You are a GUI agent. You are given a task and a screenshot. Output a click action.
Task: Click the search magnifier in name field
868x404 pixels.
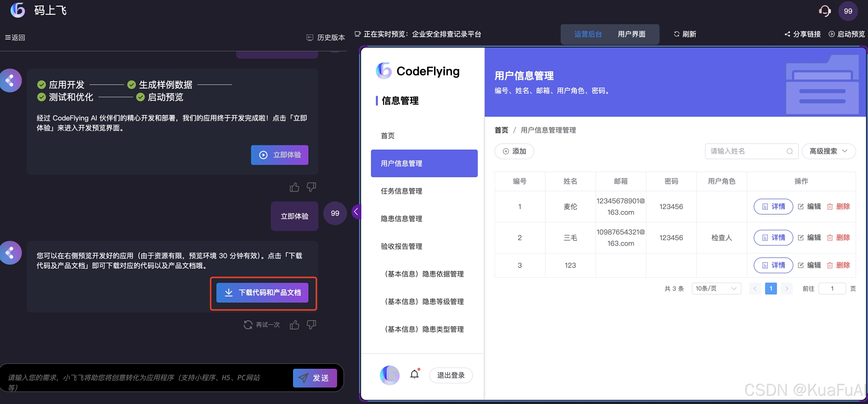coord(789,151)
